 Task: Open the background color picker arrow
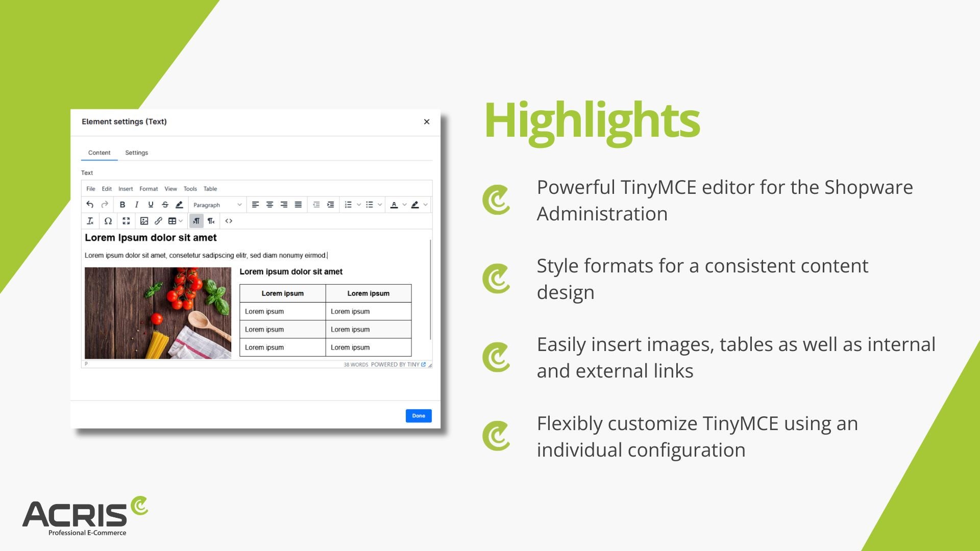tap(425, 205)
